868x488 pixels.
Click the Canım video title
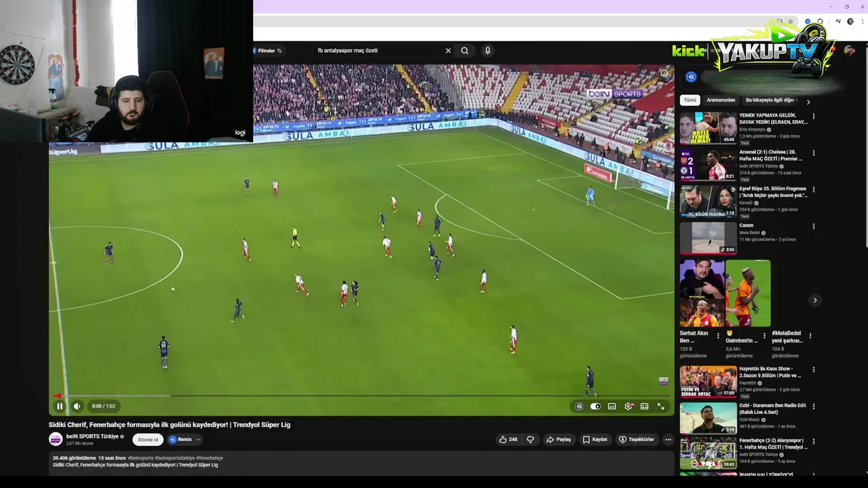pyautogui.click(x=746, y=226)
